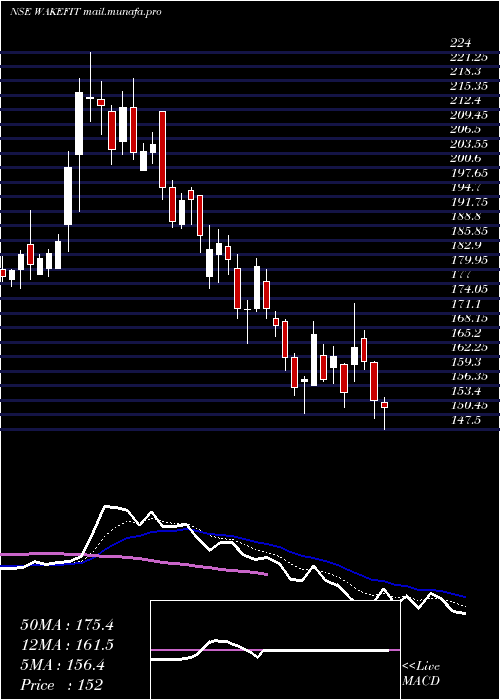Select the 150.45 price axis label
The image size is (500, 700).
468,405
